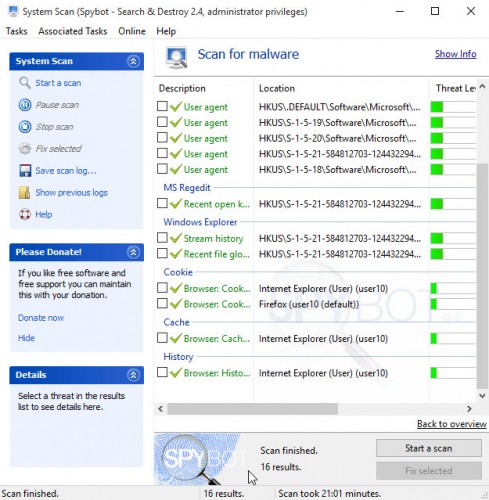Screen dimensions: 489x500
Task: Click the Donate now link
Action: (x=41, y=318)
